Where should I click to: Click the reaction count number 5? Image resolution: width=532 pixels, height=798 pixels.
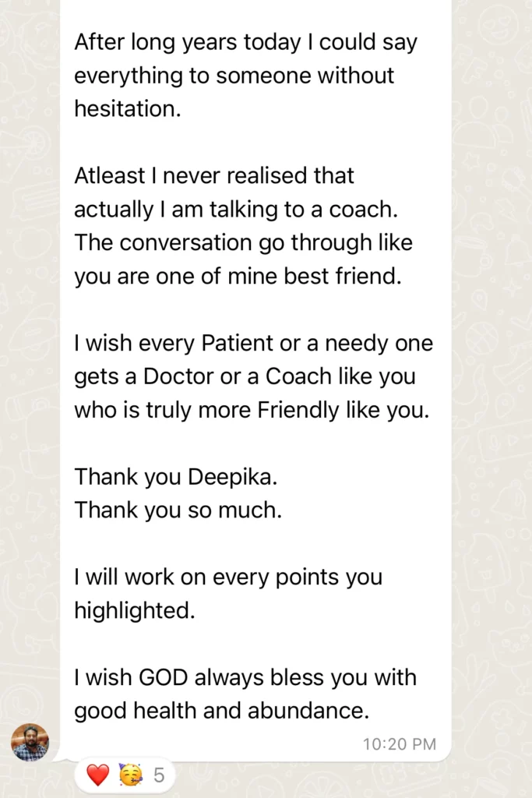click(x=159, y=775)
